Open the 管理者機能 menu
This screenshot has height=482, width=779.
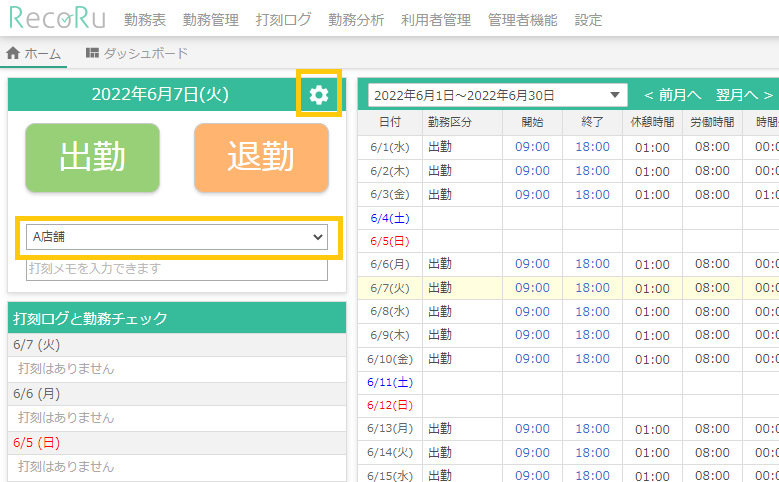(523, 20)
